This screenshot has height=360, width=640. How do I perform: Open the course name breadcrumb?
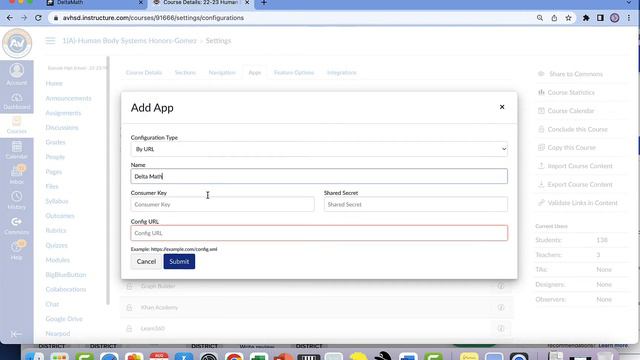tap(129, 41)
